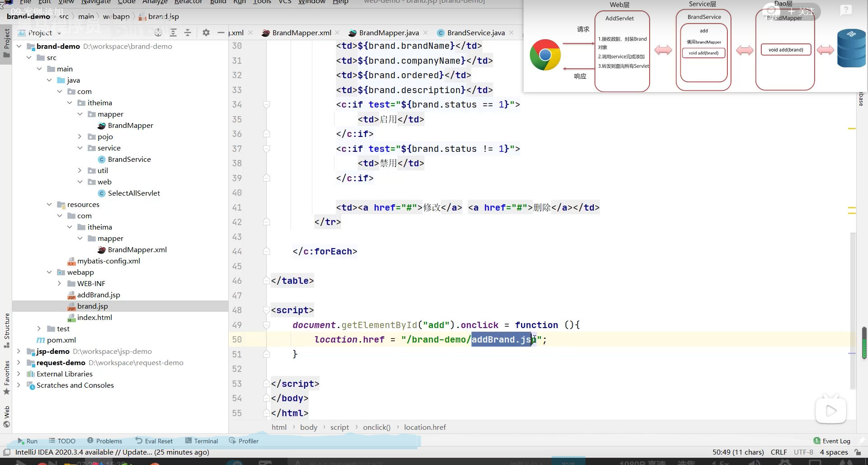Screen dimensions: 868x465
Task: Click IntelliJ IDEA update available notification
Action: (x=112, y=452)
